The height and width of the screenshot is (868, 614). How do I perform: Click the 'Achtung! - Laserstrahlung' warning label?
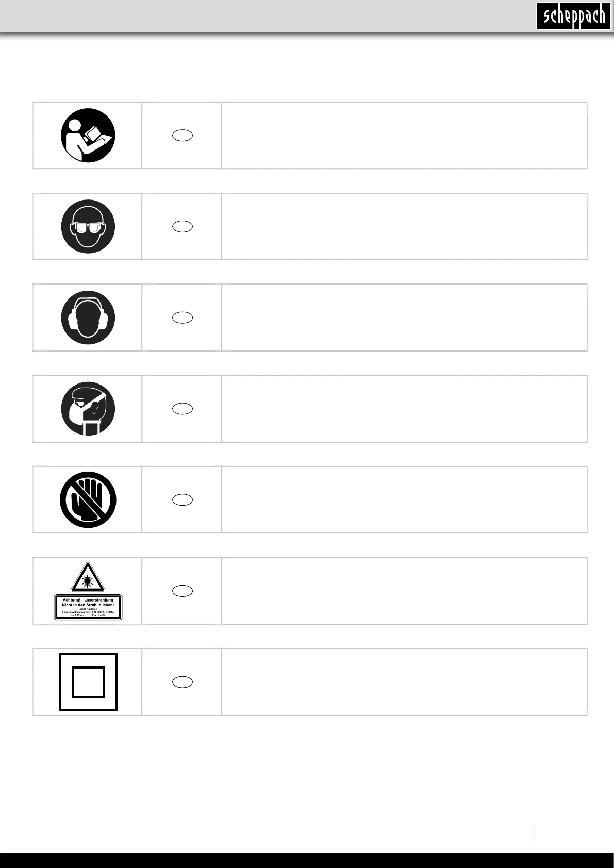point(88,607)
